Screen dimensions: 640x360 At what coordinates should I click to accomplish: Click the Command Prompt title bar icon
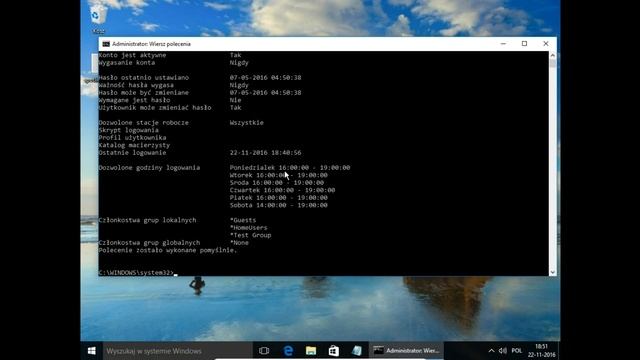[106, 44]
